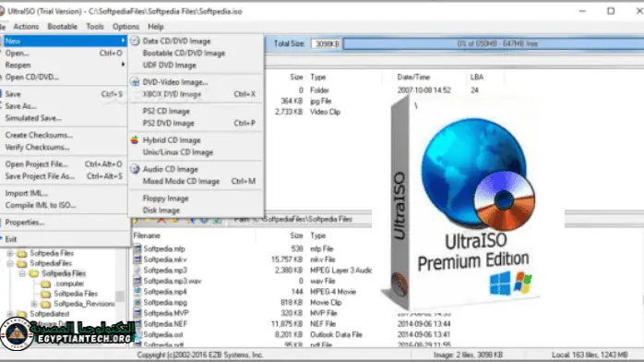Viewport: 644px width, 362px height.
Task: Expand the Softpedia_Revisions tree node
Action: [34, 304]
